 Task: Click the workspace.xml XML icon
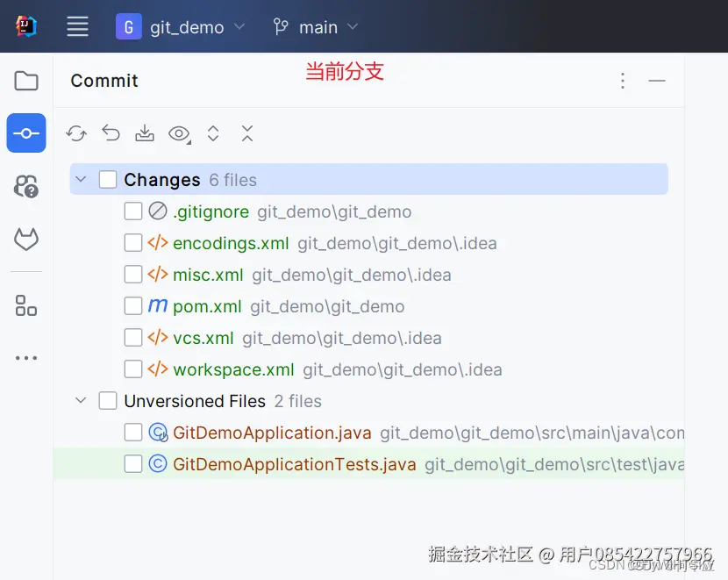(158, 369)
